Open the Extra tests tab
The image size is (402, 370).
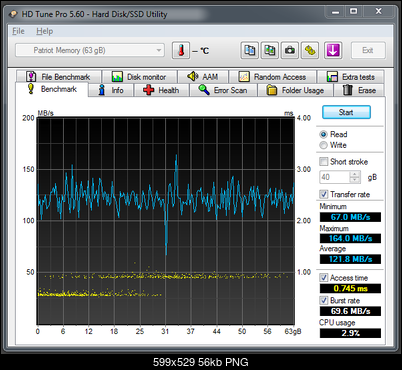350,77
